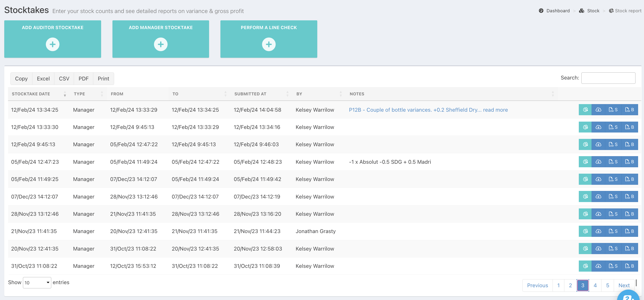Screen dimensions: 644x300
Task: Click the Stock report breadcrumb
Action: 625,11
